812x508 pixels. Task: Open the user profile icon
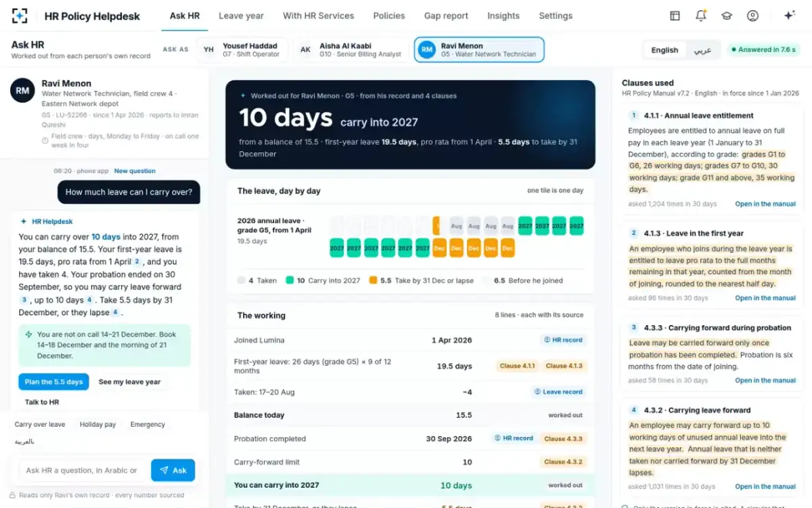click(752, 16)
